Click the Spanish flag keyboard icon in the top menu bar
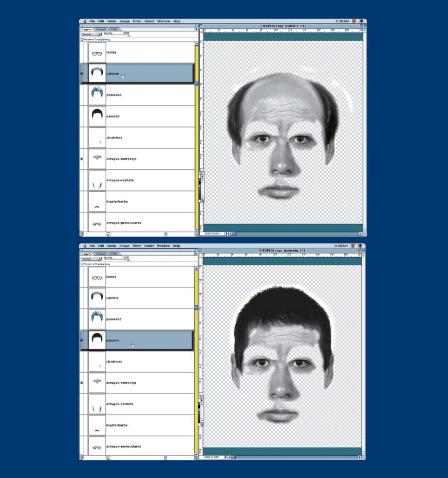Image resolution: width=448 pixels, height=478 pixels. click(354, 21)
